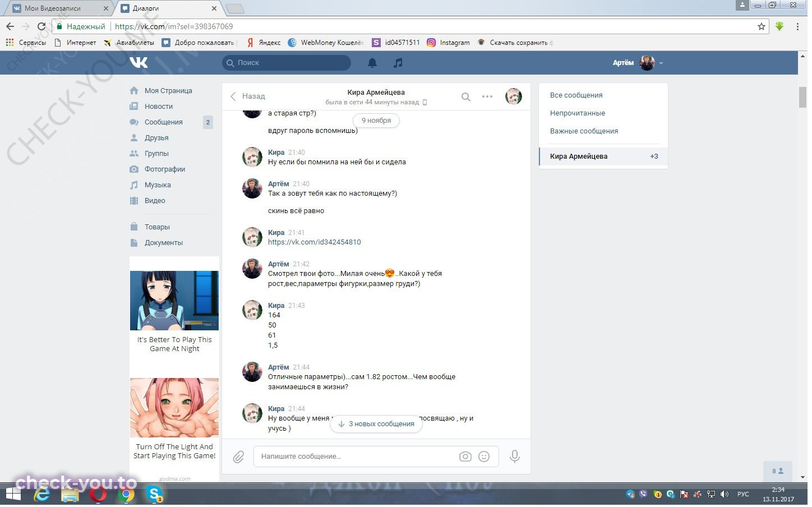The image size is (812, 507).
Task: Jump to the 3 новых сообщения
Action: coord(376,425)
